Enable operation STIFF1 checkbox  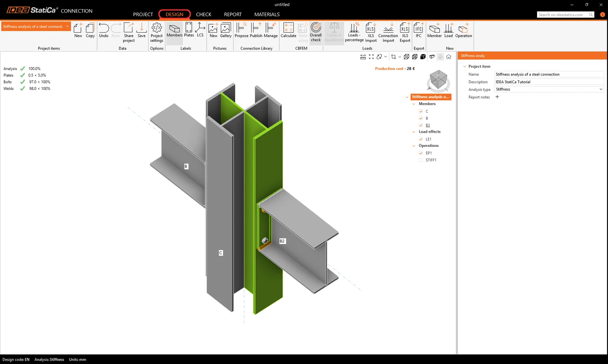421,160
